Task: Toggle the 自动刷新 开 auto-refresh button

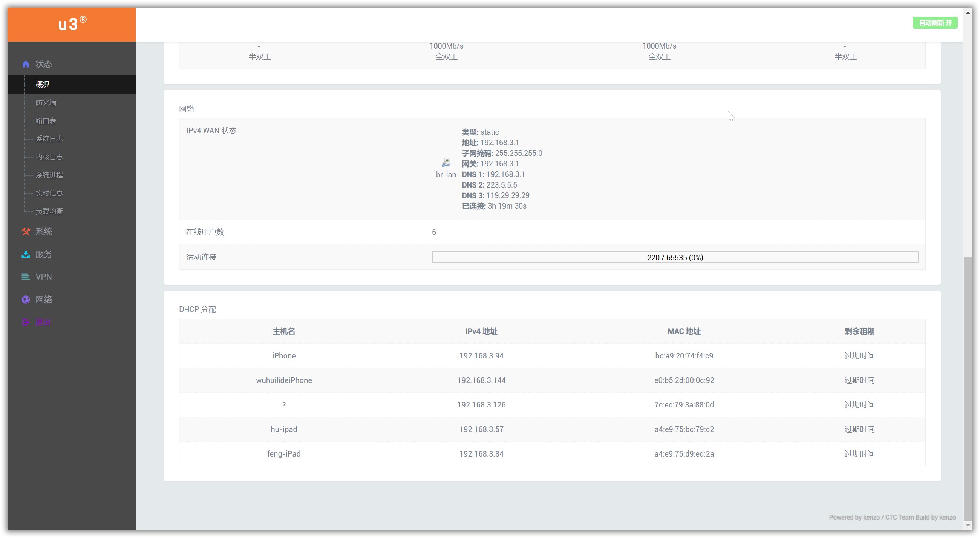Action: 935,23
